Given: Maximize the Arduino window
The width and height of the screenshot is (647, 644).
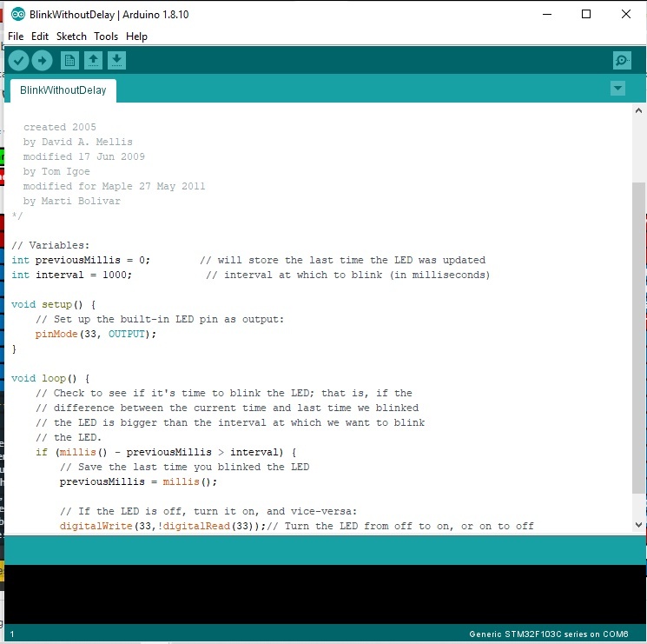Looking at the screenshot, I should click(586, 14).
